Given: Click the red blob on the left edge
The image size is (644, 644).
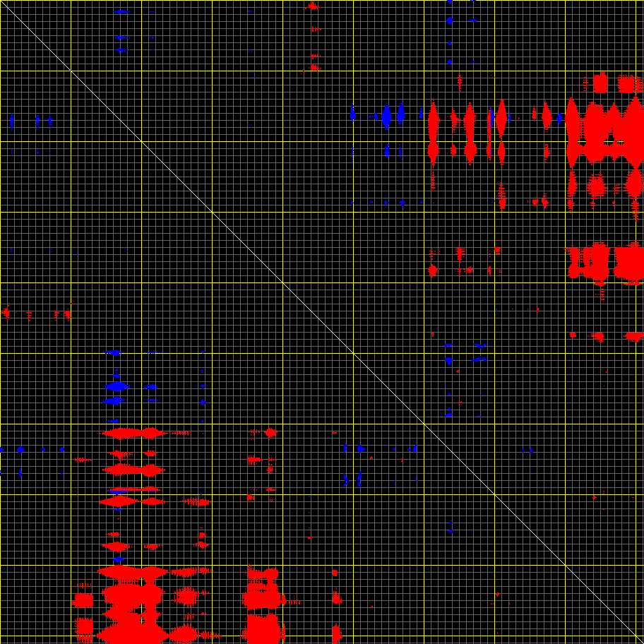Looking at the screenshot, I should click(x=6, y=312).
